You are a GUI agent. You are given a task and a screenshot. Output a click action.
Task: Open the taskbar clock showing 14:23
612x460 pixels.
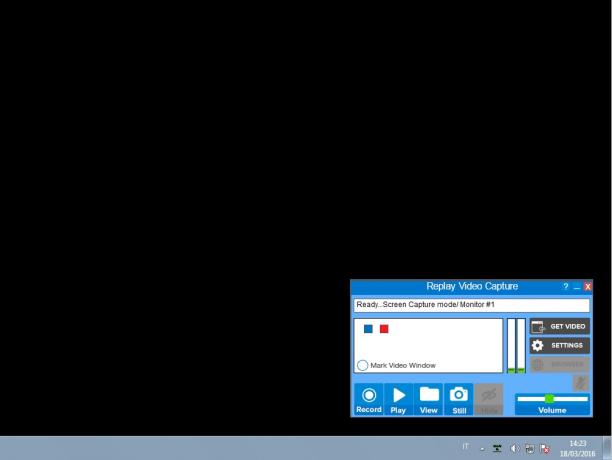(x=578, y=448)
